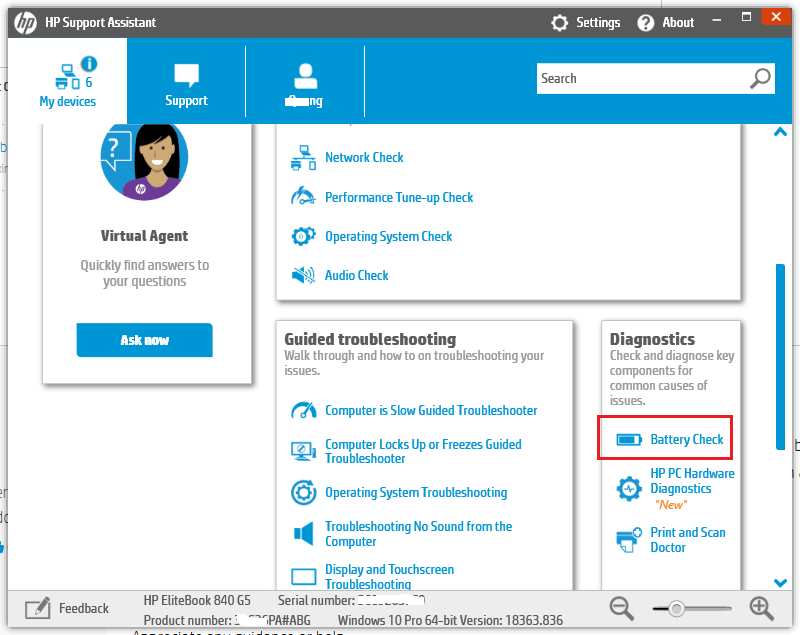800x635 pixels.
Task: Click the Battery Check battery icon
Action: (629, 440)
